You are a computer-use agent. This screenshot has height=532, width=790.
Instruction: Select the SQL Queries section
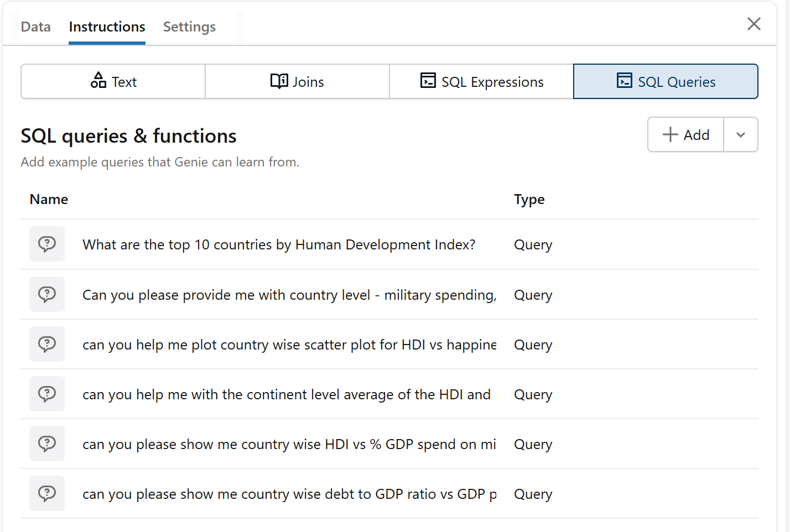(666, 82)
